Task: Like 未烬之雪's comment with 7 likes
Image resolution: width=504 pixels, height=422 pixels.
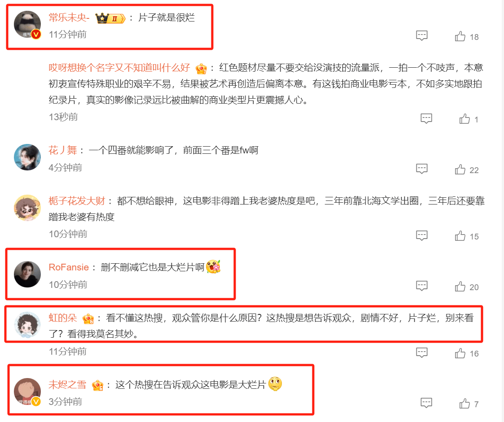Action: click(465, 403)
